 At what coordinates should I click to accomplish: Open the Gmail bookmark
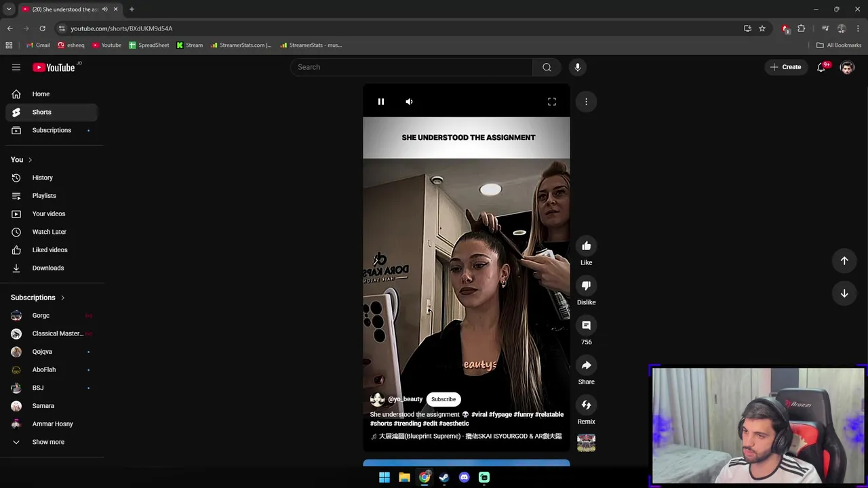pos(38,45)
